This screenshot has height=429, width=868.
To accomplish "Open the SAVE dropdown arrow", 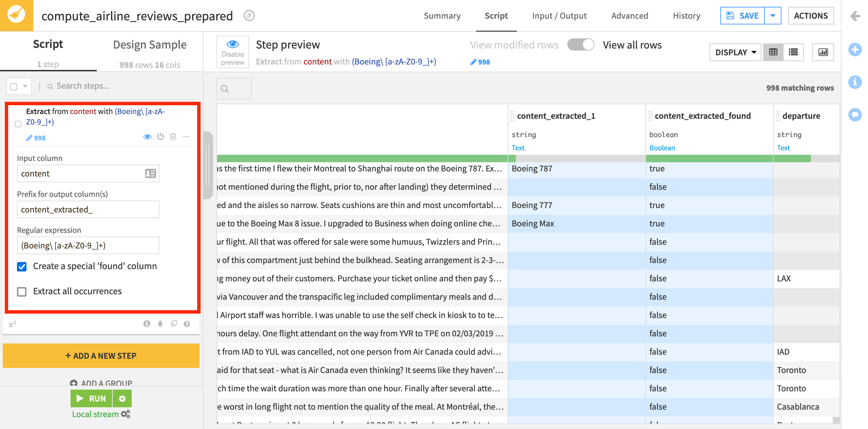I will point(774,16).
